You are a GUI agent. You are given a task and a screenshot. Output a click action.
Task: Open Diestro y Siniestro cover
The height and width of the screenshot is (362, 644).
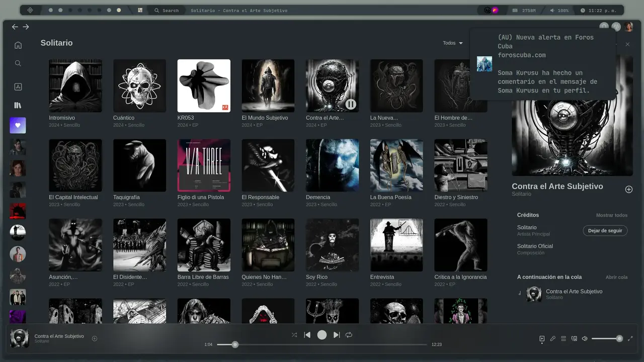click(461, 165)
